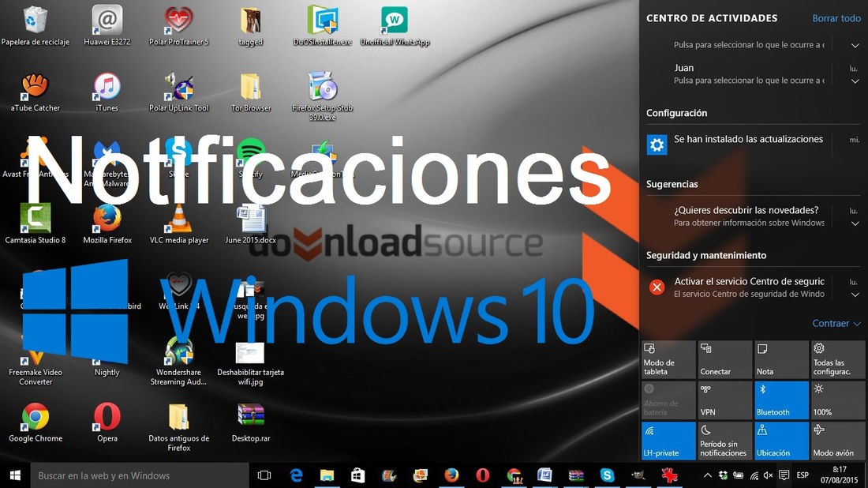Toggle the VPN quick action tile

(724, 400)
